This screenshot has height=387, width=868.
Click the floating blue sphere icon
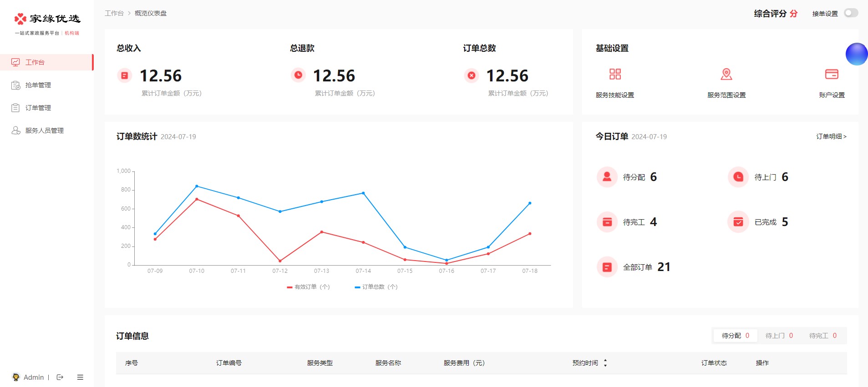pyautogui.click(x=857, y=54)
